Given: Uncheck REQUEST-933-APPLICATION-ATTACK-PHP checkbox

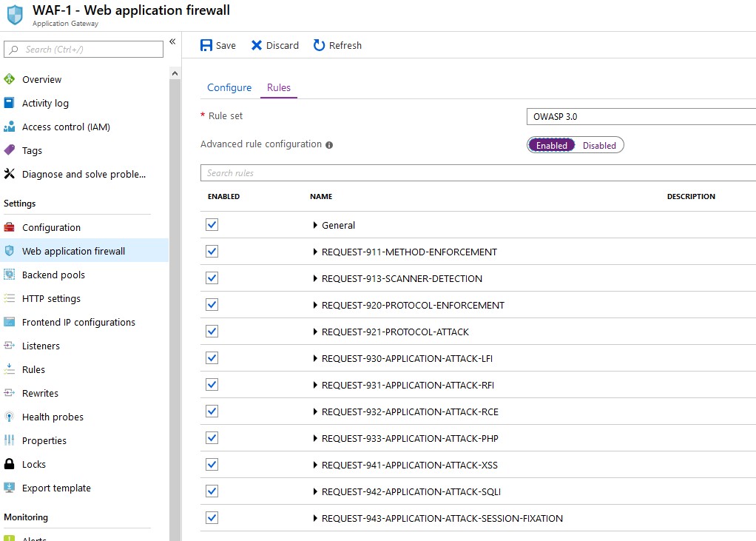Looking at the screenshot, I should (212, 438).
